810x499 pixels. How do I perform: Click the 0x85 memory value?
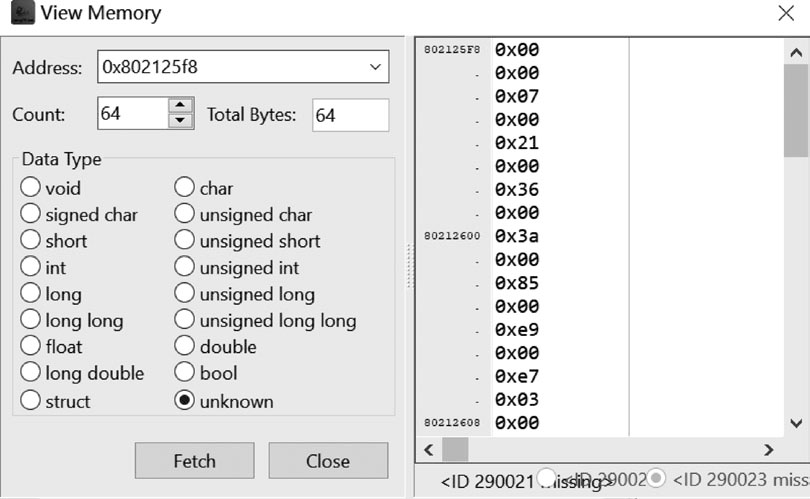coord(517,283)
